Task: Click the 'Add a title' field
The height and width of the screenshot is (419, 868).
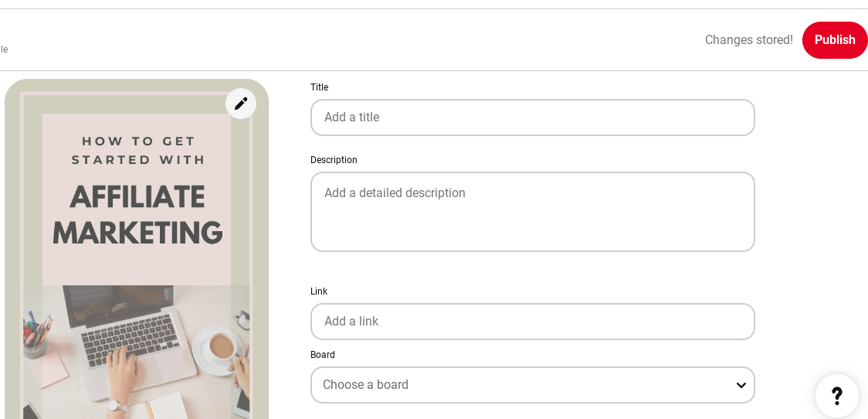Action: tap(532, 118)
